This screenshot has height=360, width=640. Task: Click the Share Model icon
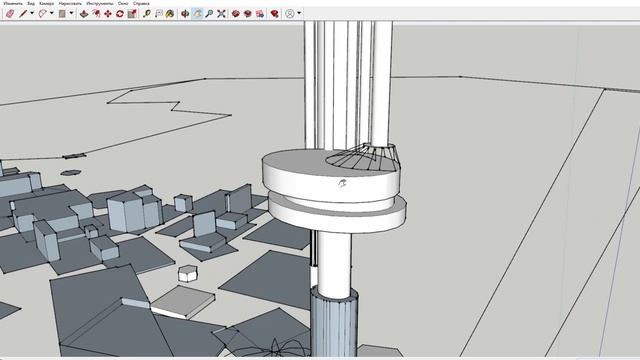248,14
